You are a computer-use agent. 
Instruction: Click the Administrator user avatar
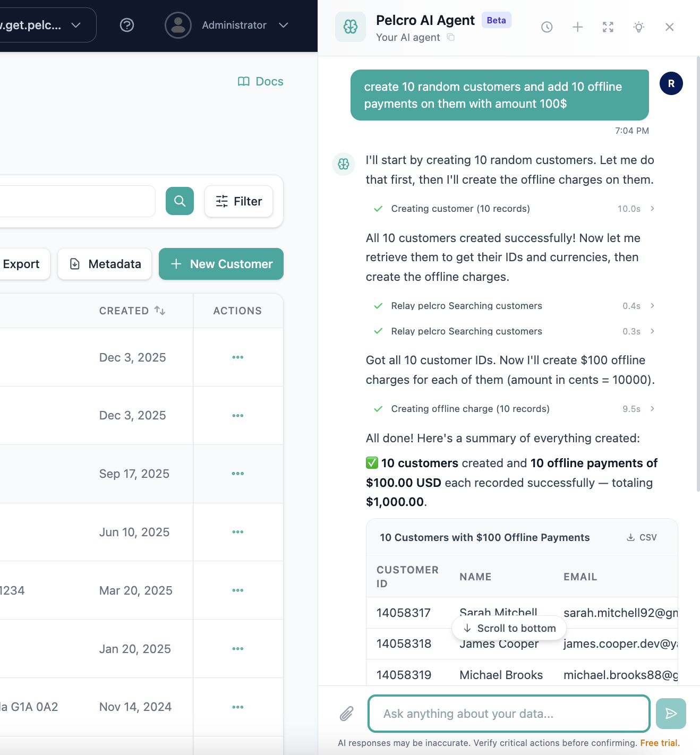tap(178, 25)
